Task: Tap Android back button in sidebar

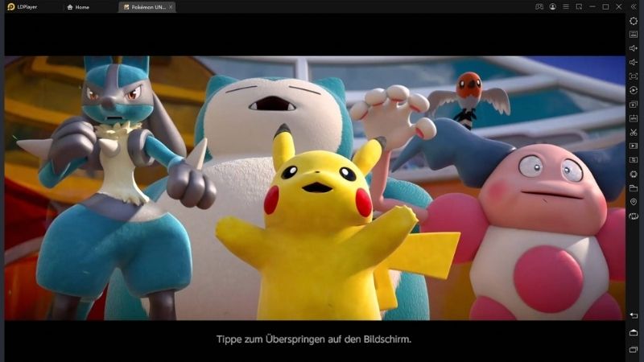Action: point(634,315)
